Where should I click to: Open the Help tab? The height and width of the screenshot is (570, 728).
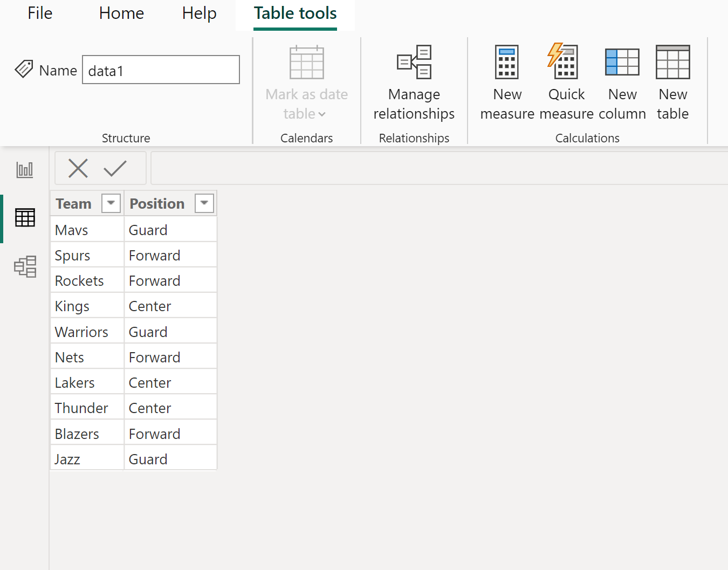tap(199, 13)
